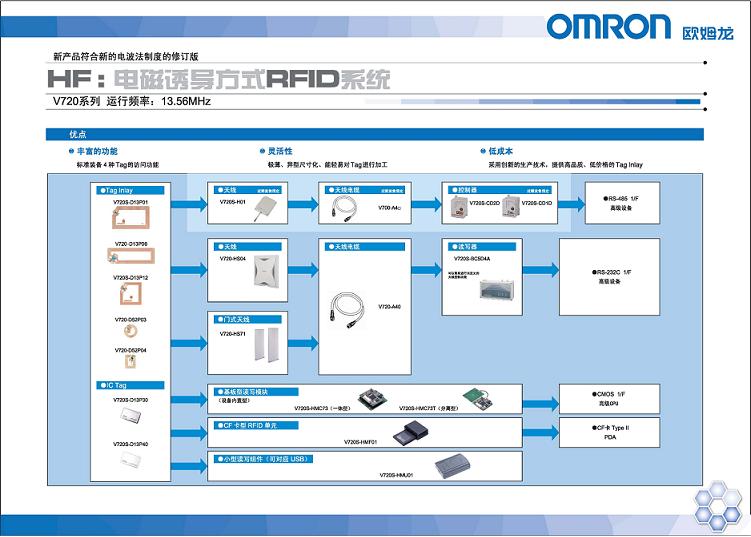Click the V720-HS71 gate antenna image
Screen dimensions: 751x537
tap(266, 345)
